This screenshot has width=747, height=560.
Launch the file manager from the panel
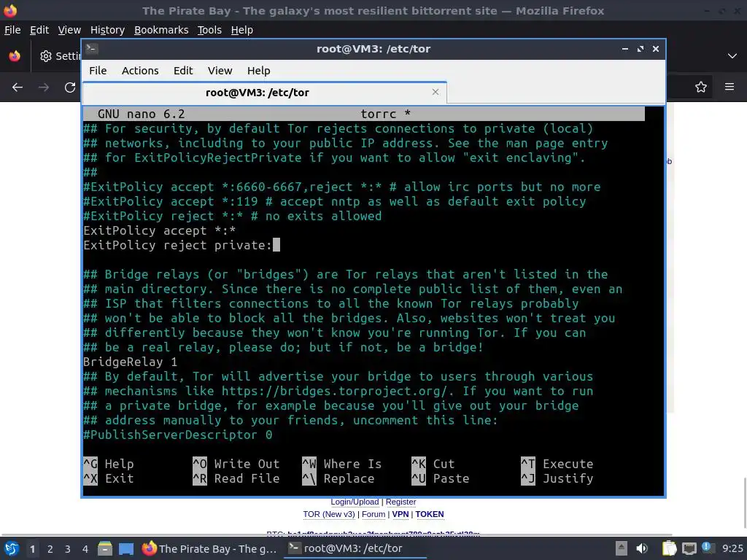click(x=105, y=548)
